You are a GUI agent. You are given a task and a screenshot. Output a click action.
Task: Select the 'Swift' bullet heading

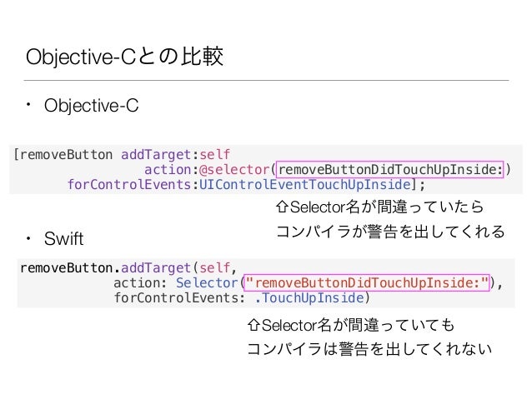(x=63, y=238)
